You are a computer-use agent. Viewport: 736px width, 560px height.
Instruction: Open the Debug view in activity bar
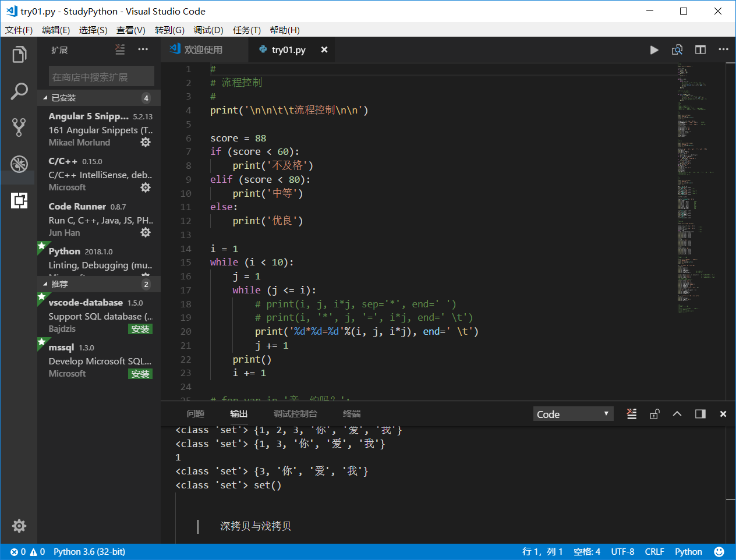coord(19,164)
